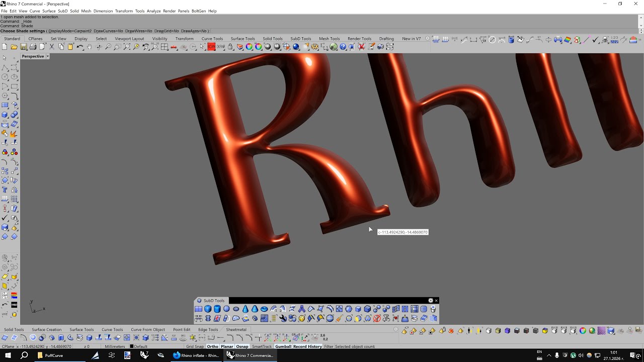Open the Perspective viewport dropdown arrow
The width and height of the screenshot is (644, 362).
pyautogui.click(x=48, y=56)
